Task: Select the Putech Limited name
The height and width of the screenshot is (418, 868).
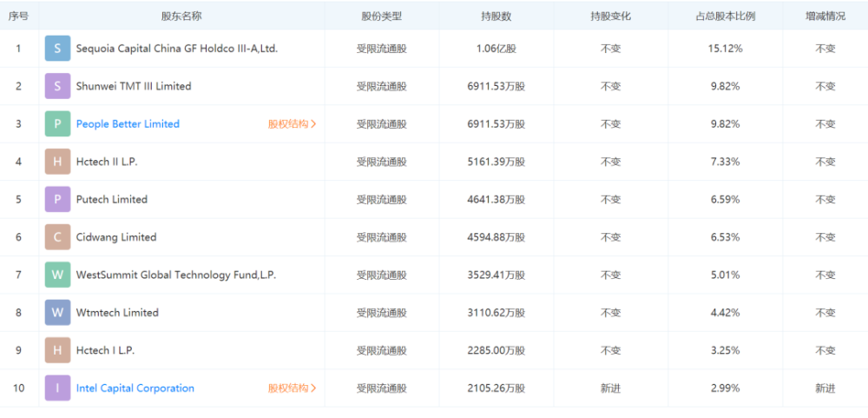Action: [x=112, y=199]
